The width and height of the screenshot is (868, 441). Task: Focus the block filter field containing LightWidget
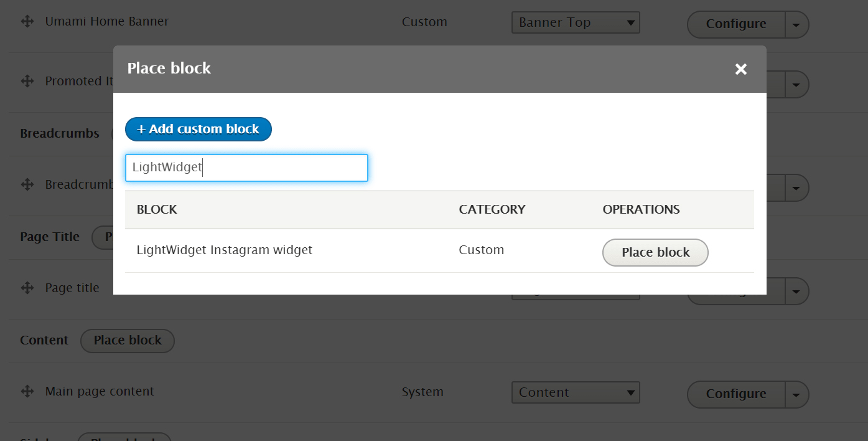point(246,168)
